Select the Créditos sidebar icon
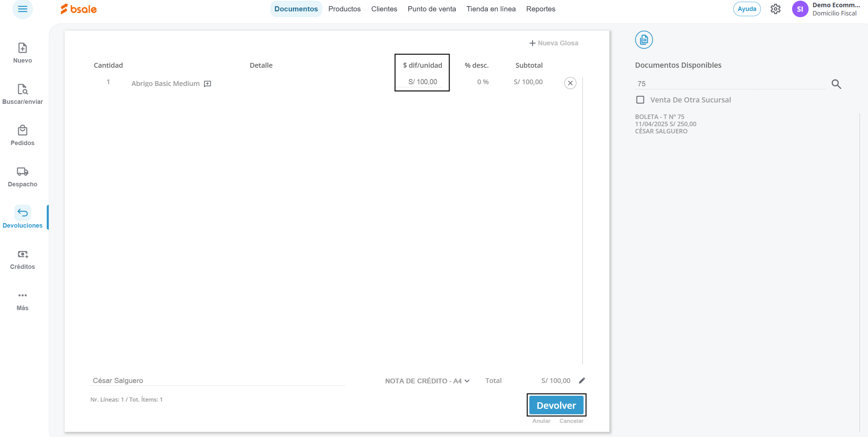The image size is (868, 437). pyautogui.click(x=22, y=254)
